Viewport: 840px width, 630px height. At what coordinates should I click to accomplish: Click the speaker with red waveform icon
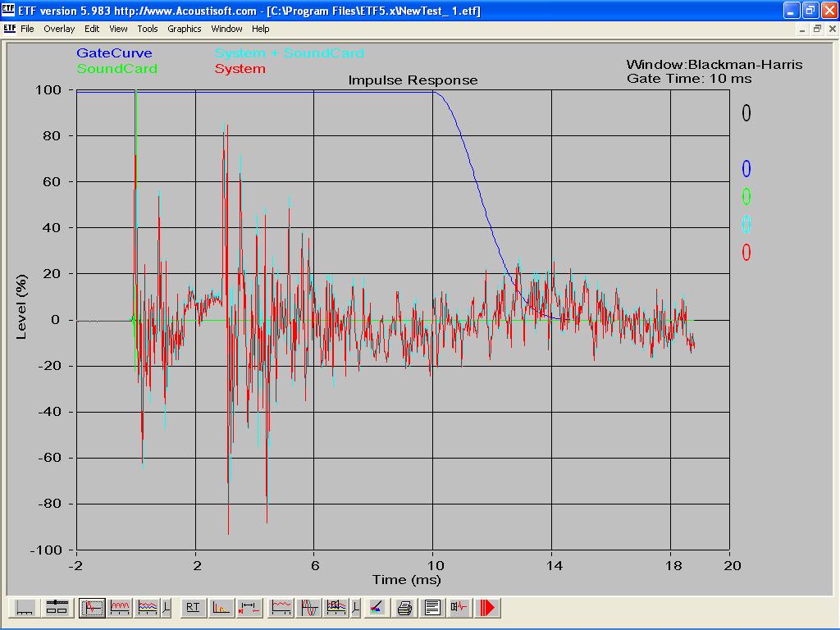pyautogui.click(x=460, y=608)
